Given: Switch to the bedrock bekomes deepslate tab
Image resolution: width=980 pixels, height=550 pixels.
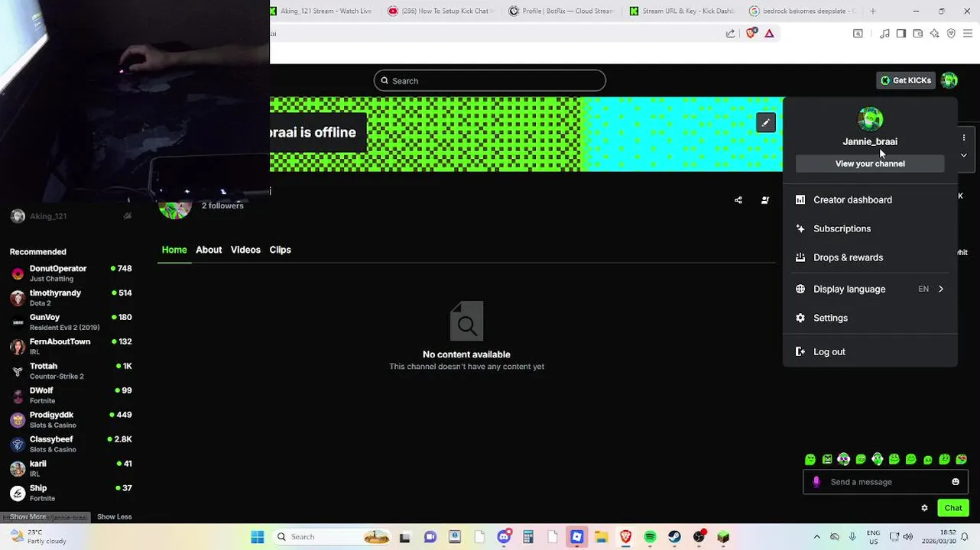Looking at the screenshot, I should click(x=803, y=11).
